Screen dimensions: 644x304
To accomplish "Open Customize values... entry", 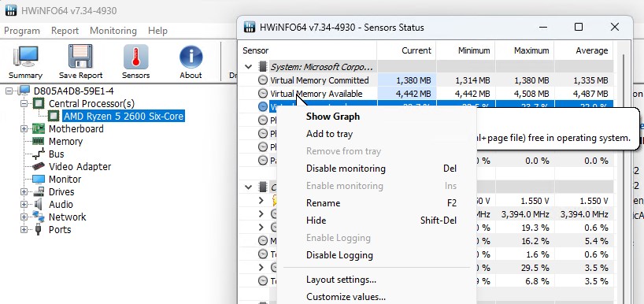I will 346,297.
